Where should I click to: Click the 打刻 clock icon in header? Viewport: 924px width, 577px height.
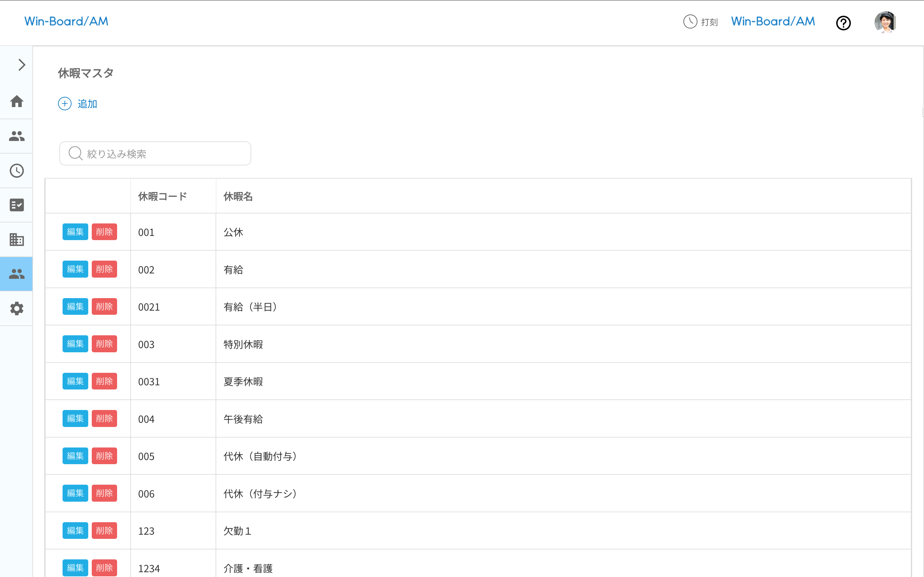[x=690, y=22]
